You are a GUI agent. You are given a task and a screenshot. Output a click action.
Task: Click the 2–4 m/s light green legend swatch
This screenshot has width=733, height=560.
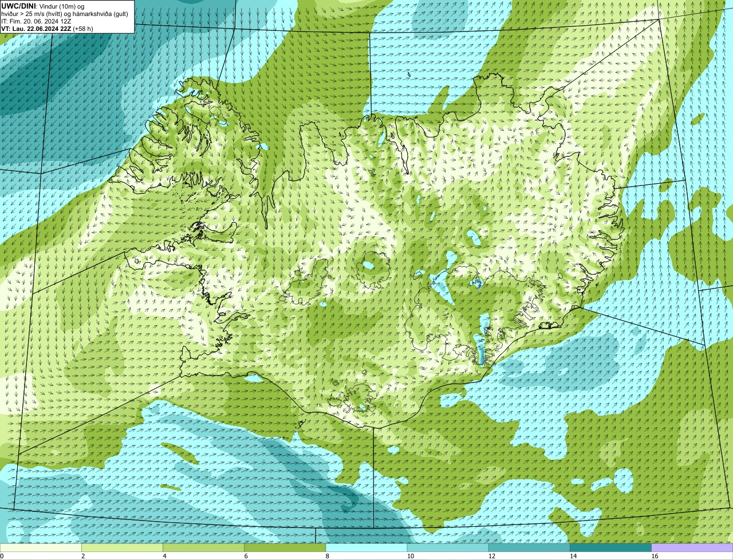click(x=122, y=547)
